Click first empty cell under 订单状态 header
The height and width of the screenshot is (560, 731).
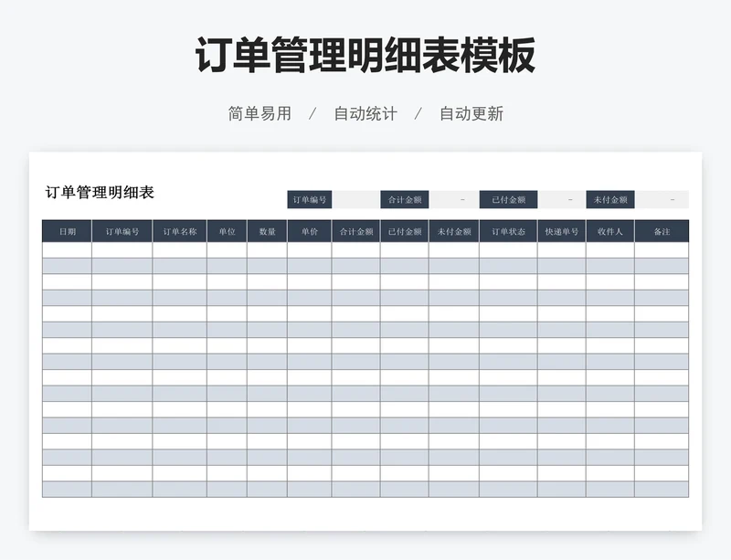tap(509, 250)
